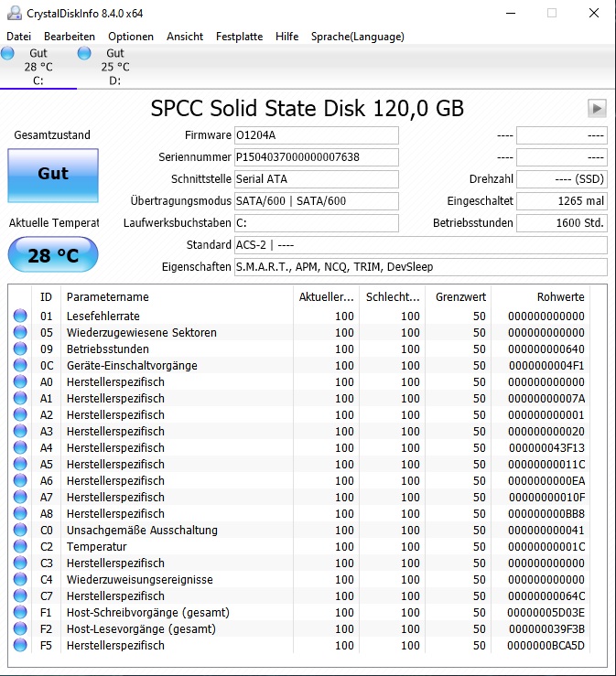Click status orb of row A5
This screenshot has width=616, height=676.
[x=20, y=464]
